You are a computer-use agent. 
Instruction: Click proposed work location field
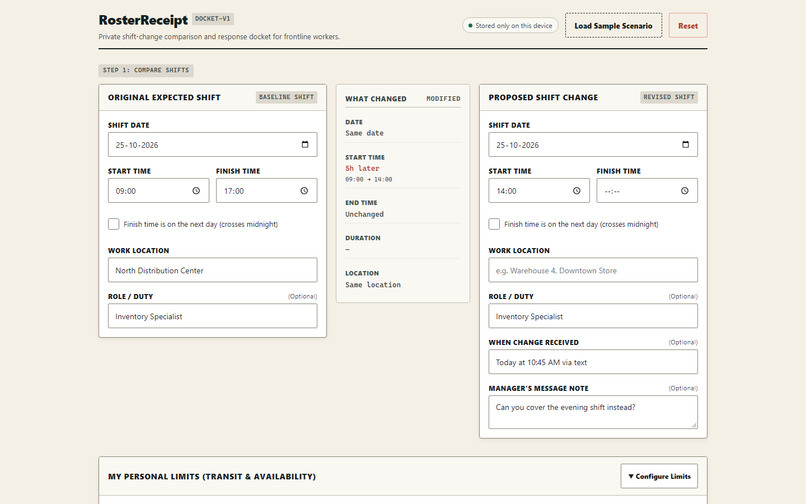coord(593,270)
